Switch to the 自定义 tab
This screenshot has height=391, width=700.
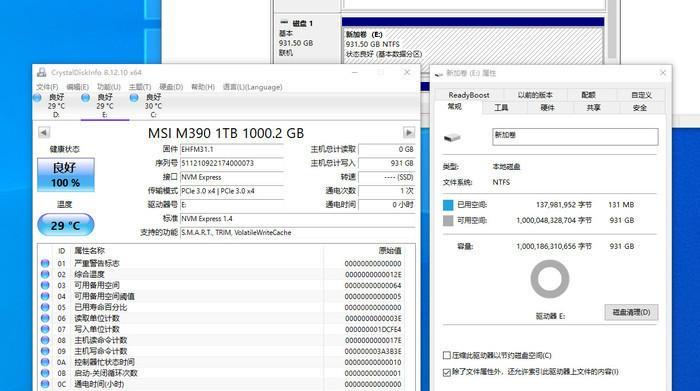click(x=641, y=95)
